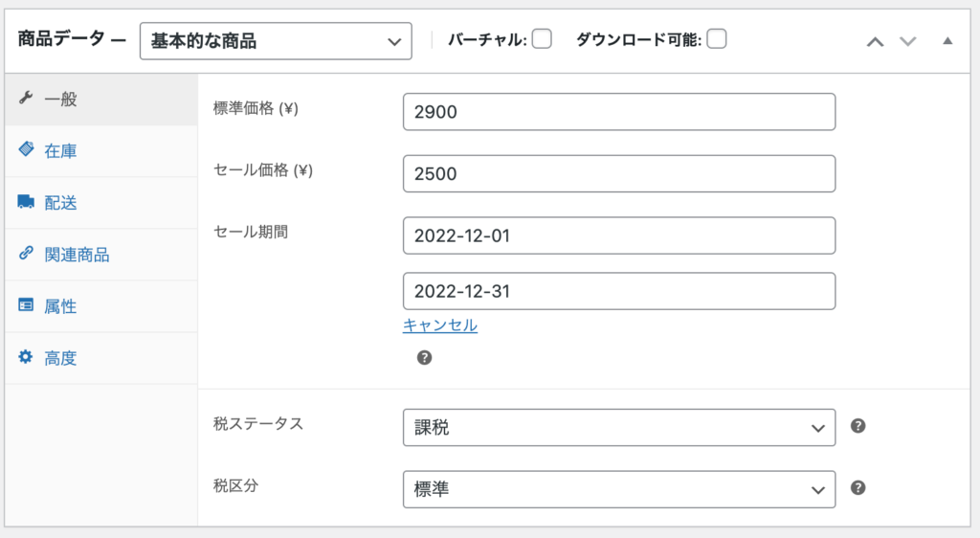Image resolution: width=980 pixels, height=538 pixels.
Task: Enable the バーチャル checkbox
Action: pyautogui.click(x=542, y=38)
